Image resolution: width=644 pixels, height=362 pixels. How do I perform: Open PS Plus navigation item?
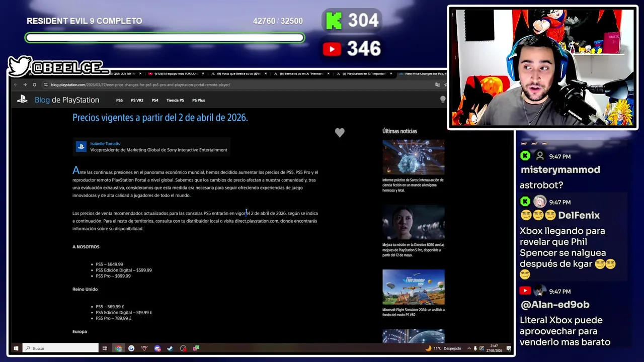tap(198, 100)
